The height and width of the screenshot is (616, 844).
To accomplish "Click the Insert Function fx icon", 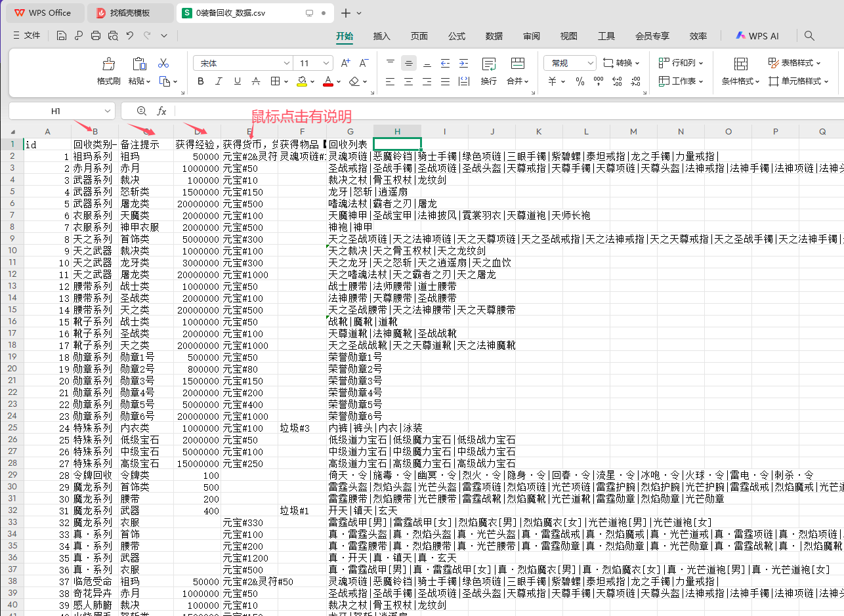I will coord(161,111).
